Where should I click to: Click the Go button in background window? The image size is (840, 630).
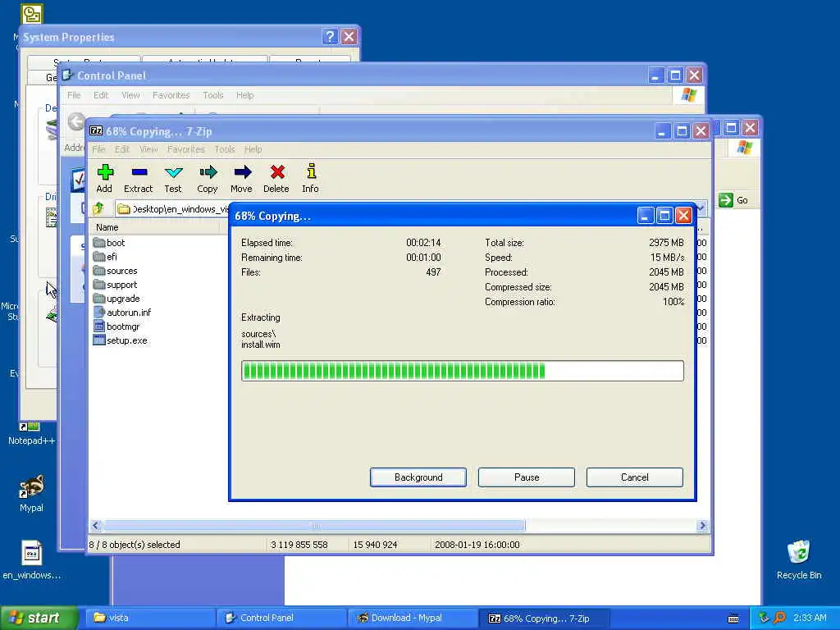[x=733, y=200]
